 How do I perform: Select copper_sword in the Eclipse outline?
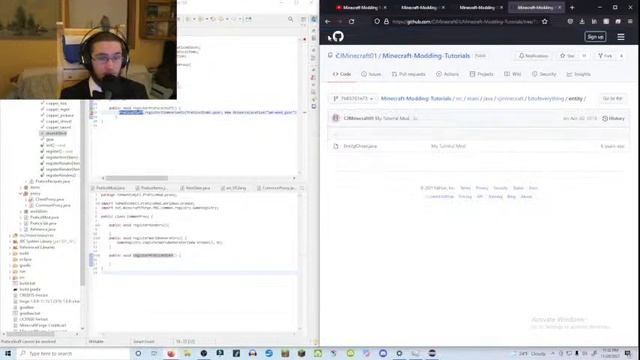58,127
